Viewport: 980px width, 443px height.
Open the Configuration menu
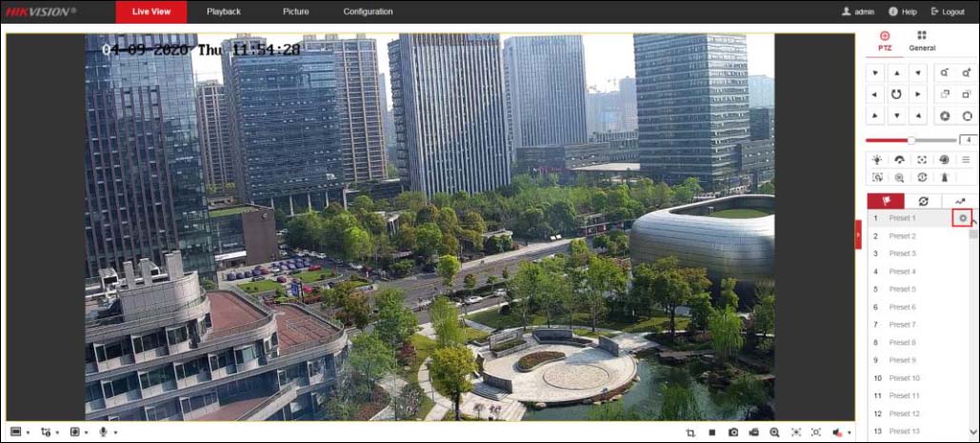click(x=369, y=11)
